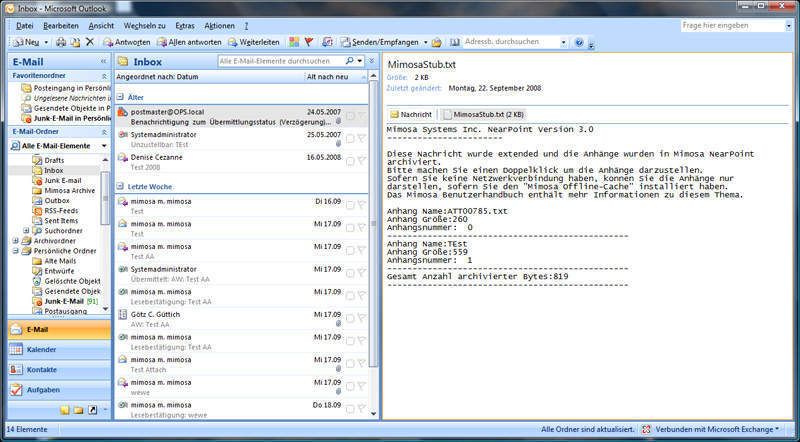Click the Gelöschte Objekte folder icon
Screen dimensions: 800x442
pos(37,281)
